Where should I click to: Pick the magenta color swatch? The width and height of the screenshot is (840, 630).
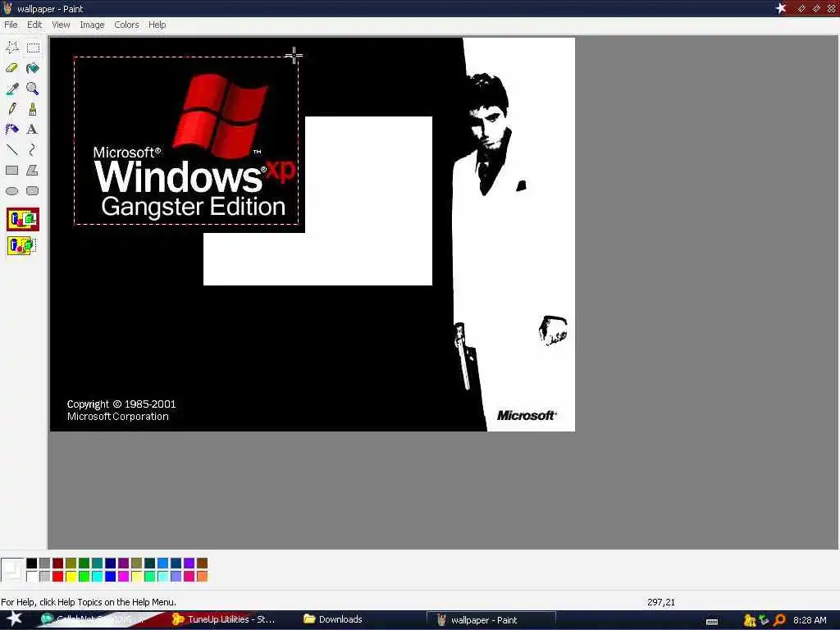click(x=123, y=577)
